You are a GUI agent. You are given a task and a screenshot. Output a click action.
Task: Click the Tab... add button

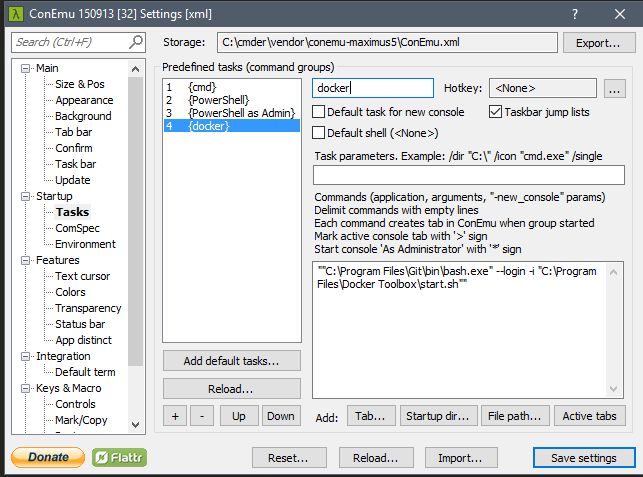[x=371, y=416]
